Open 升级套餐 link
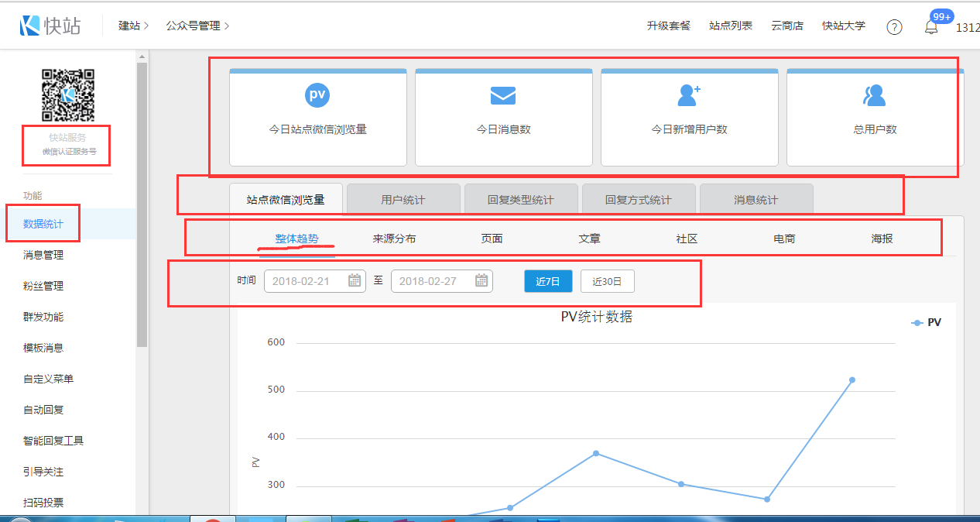 (x=668, y=26)
